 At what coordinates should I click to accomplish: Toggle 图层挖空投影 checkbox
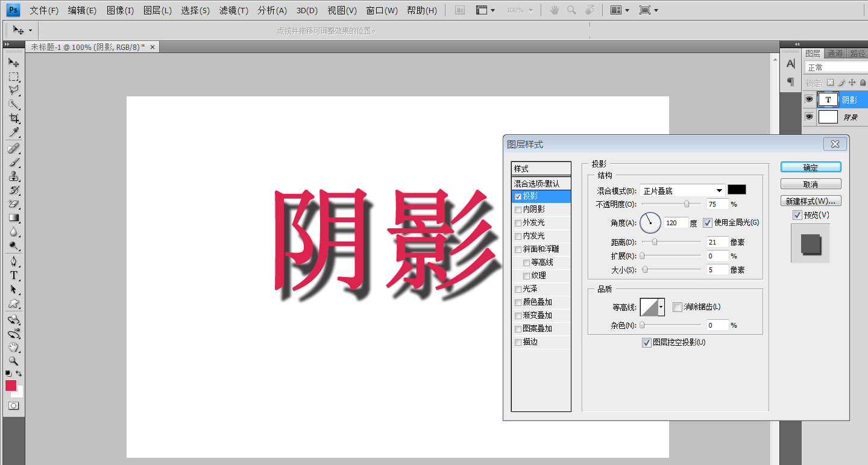click(x=647, y=343)
